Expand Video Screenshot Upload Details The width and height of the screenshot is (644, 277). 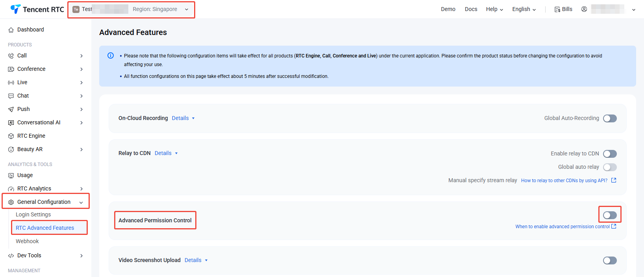point(196,260)
